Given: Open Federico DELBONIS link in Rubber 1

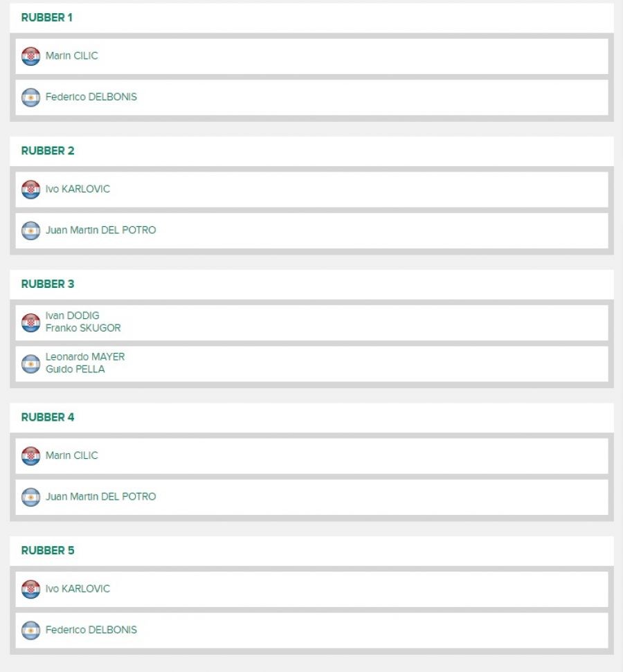Looking at the screenshot, I should pyautogui.click(x=91, y=98).
